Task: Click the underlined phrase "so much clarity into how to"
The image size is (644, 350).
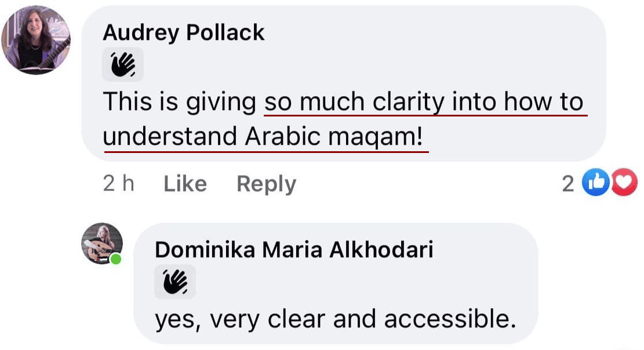Action: pos(424,102)
